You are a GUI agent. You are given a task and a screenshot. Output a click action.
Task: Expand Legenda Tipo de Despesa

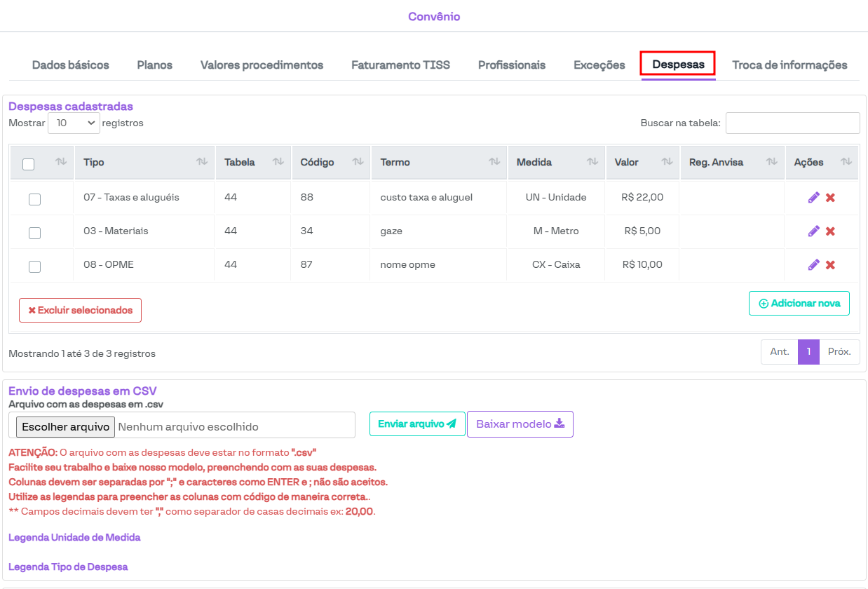click(x=68, y=567)
